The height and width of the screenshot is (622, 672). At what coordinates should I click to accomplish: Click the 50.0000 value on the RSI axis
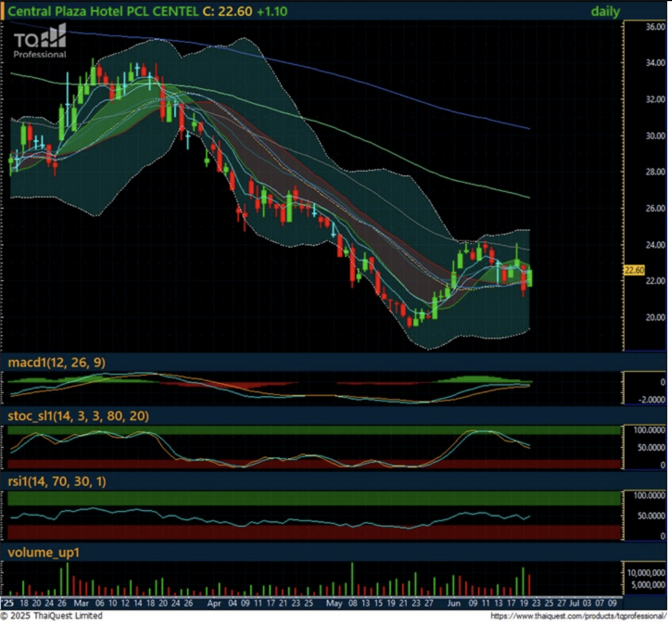coord(651,515)
